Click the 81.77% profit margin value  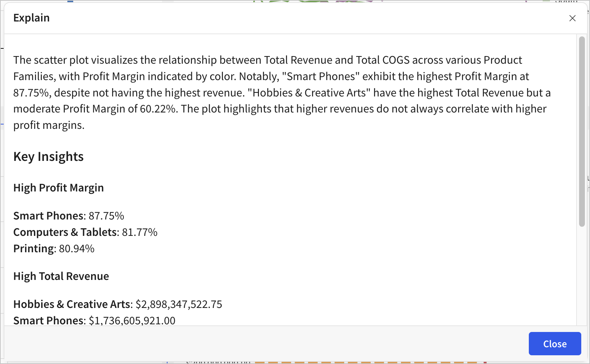click(x=140, y=232)
